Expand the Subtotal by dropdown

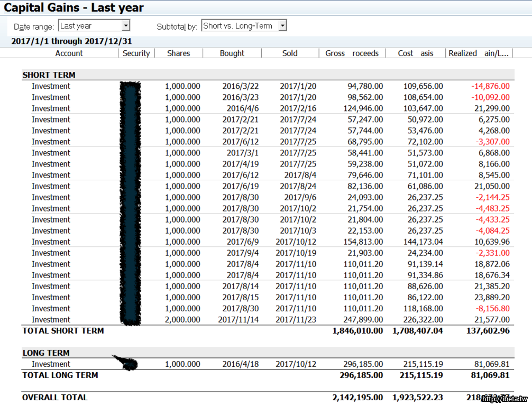[282, 25]
